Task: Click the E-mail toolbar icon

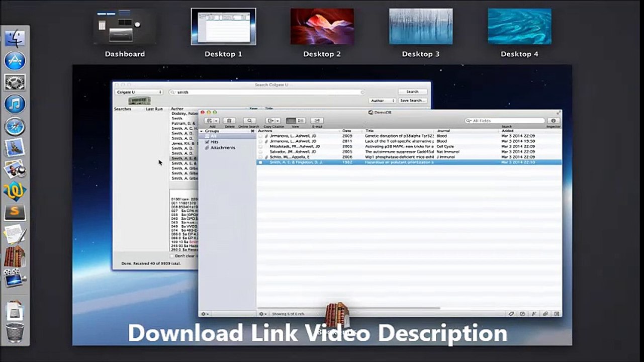Action: point(317,121)
